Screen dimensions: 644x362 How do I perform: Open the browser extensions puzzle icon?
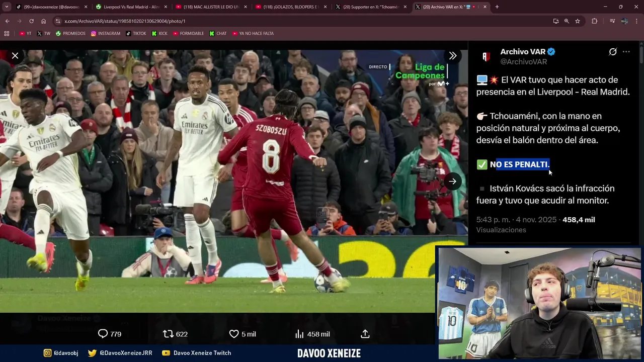[595, 21]
